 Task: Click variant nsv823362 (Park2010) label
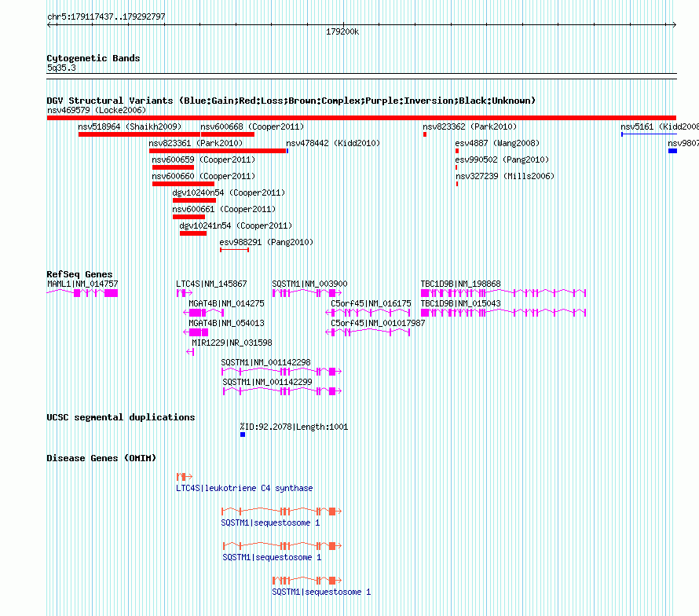click(470, 126)
